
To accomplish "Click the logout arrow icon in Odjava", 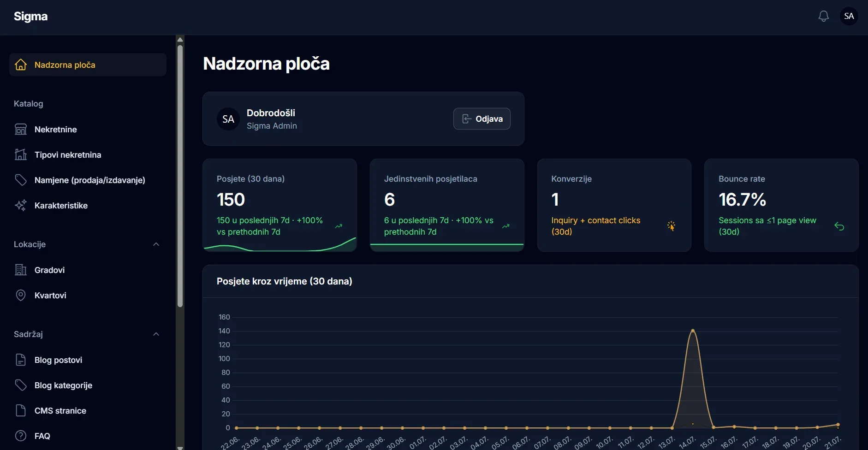I will pyautogui.click(x=466, y=118).
